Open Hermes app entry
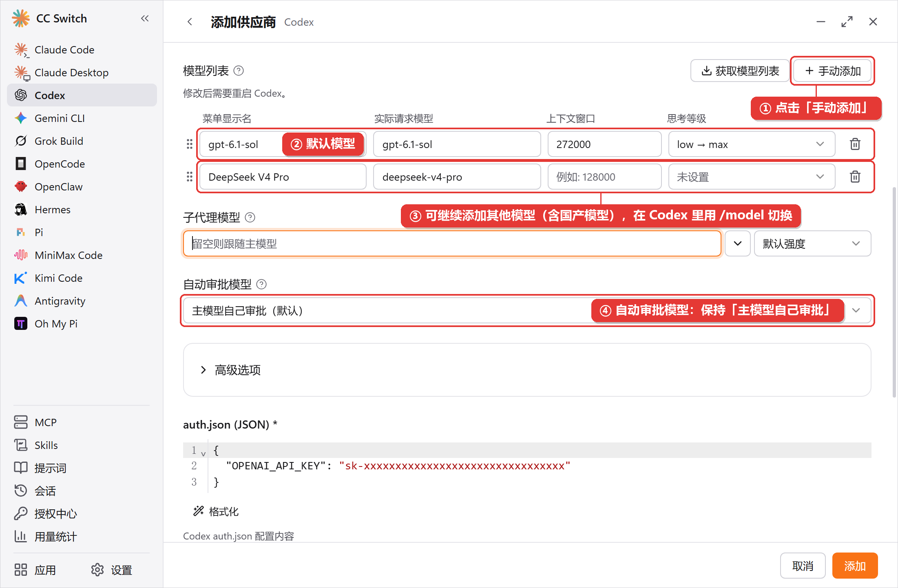Viewport: 898px width, 588px height. coord(82,210)
